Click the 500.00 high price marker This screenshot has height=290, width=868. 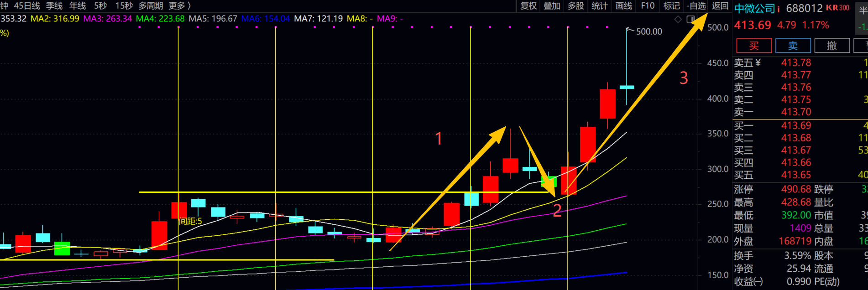649,31
